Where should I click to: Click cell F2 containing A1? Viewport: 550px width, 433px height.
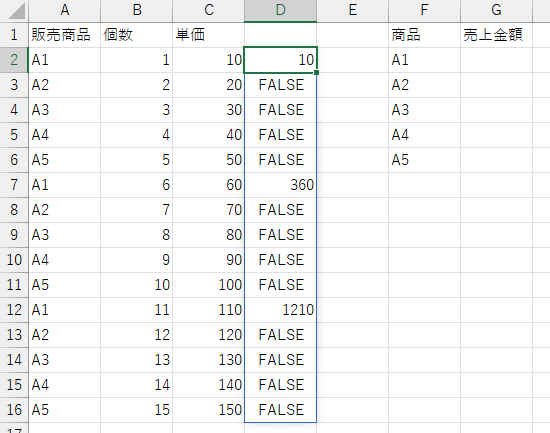click(424, 60)
